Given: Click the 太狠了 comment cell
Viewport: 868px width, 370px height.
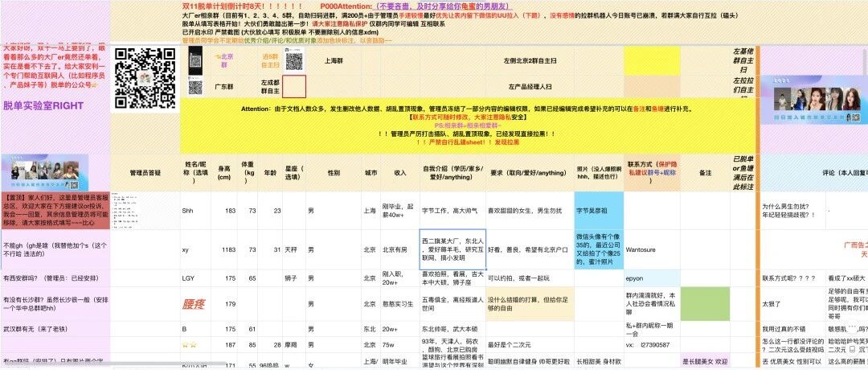Looking at the screenshot, I should 792,303.
